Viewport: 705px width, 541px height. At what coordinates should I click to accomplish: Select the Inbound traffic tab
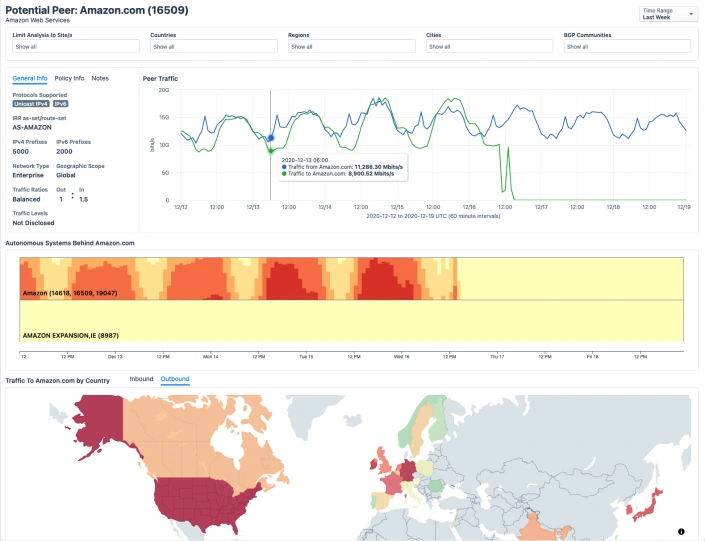click(141, 379)
